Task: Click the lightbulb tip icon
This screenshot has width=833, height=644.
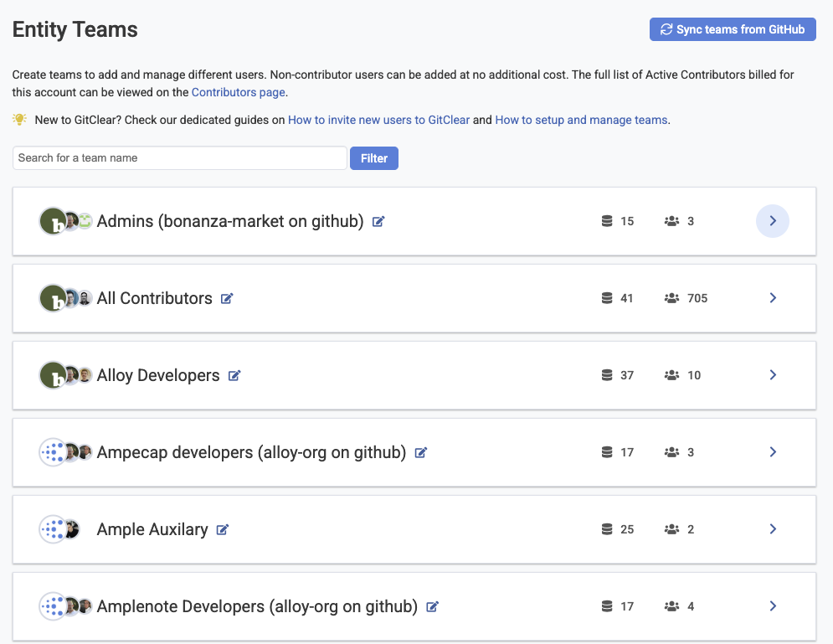Action: pyautogui.click(x=20, y=120)
